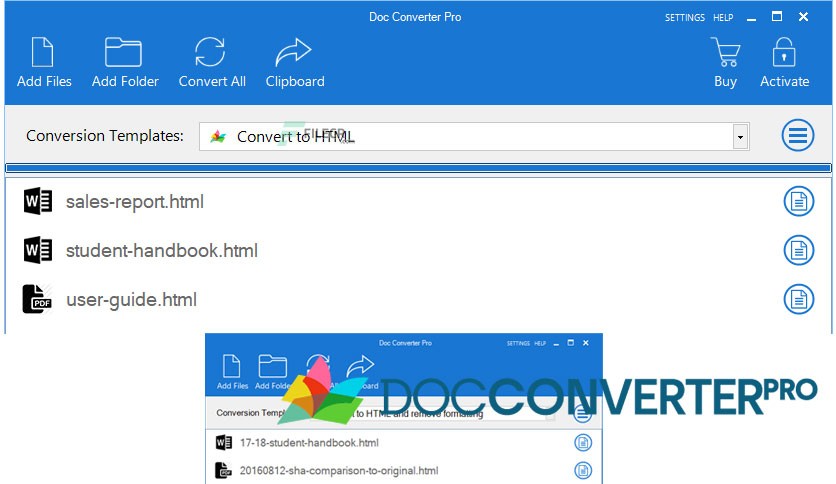836x484 pixels.
Task: Open document view for user-guide.html
Action: [x=798, y=299]
